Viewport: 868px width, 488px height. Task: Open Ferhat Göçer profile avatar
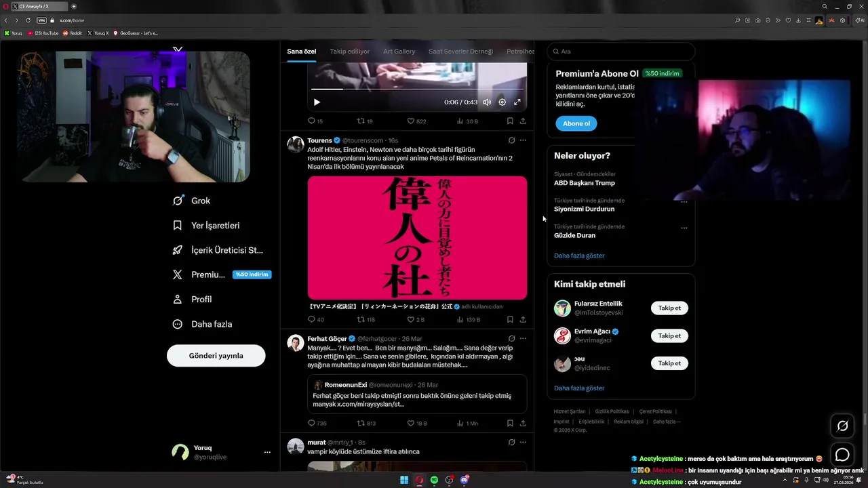point(296,343)
